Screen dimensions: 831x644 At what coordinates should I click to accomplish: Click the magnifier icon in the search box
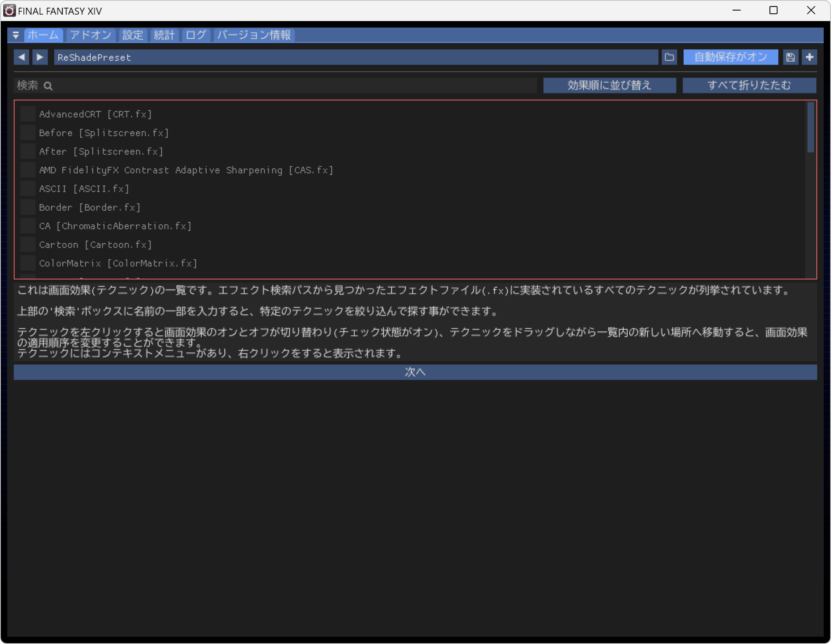tap(48, 86)
